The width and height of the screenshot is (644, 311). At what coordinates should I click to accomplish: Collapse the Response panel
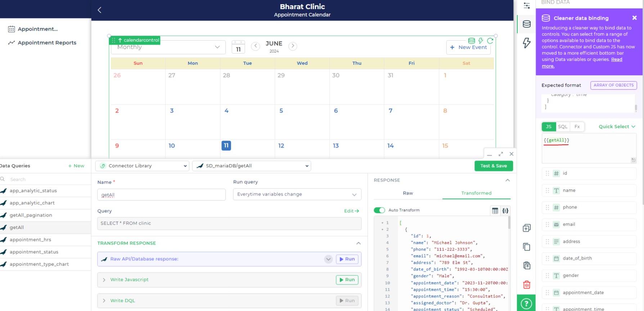508,180
